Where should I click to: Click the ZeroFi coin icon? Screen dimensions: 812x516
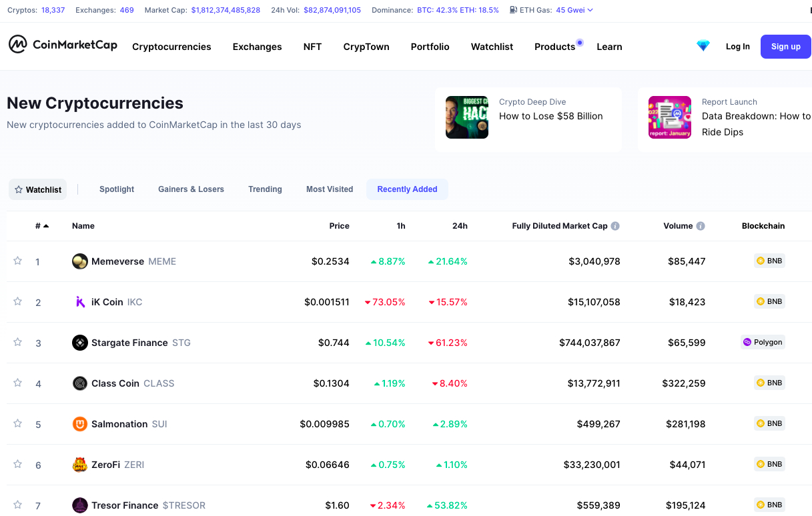click(80, 465)
